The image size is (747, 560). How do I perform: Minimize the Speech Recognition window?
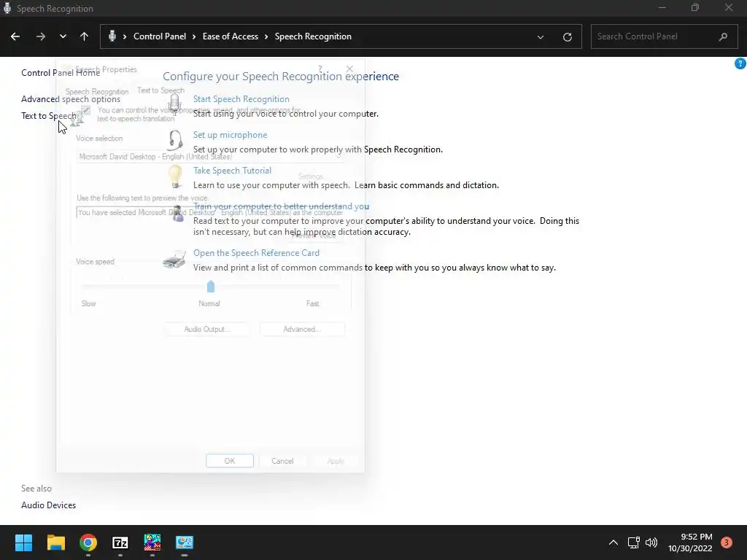point(662,7)
